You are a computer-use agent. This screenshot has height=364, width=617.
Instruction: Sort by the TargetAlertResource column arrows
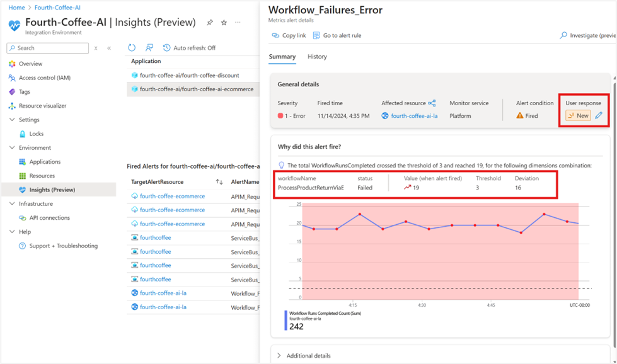[219, 181]
